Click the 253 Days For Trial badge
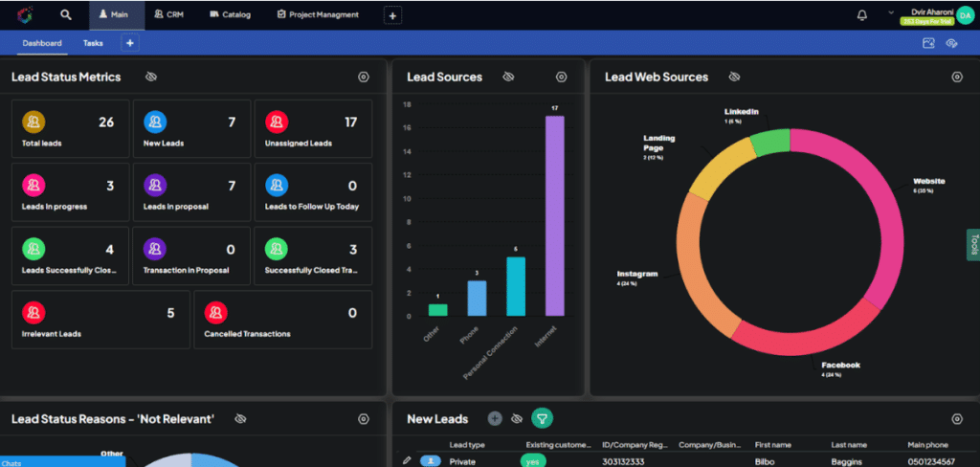 [x=926, y=21]
